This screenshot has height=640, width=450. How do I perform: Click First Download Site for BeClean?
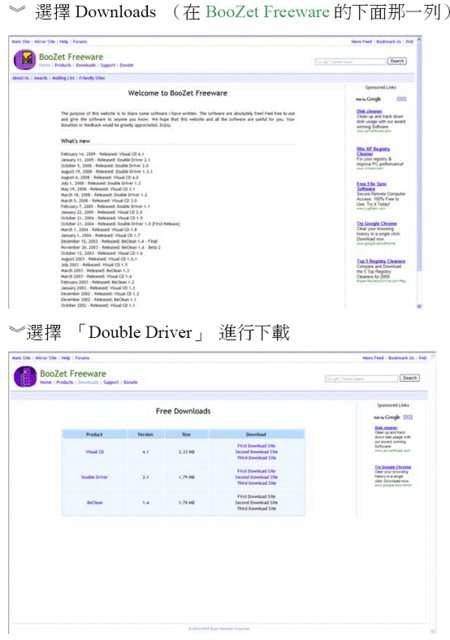click(x=256, y=497)
